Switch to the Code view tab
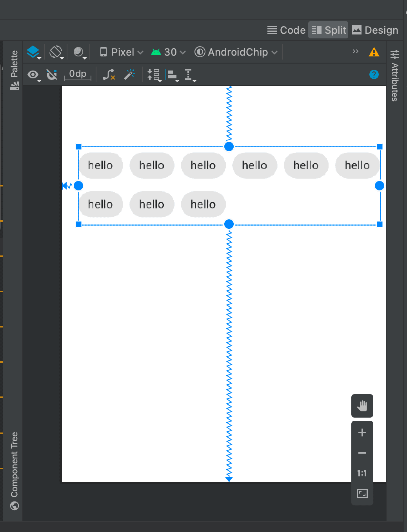The image size is (407, 532). tap(286, 30)
